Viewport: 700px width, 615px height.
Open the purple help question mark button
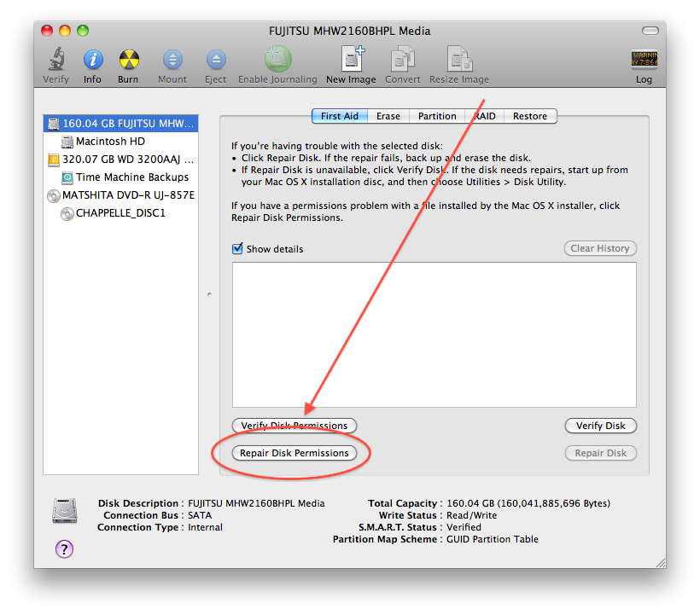click(x=64, y=549)
